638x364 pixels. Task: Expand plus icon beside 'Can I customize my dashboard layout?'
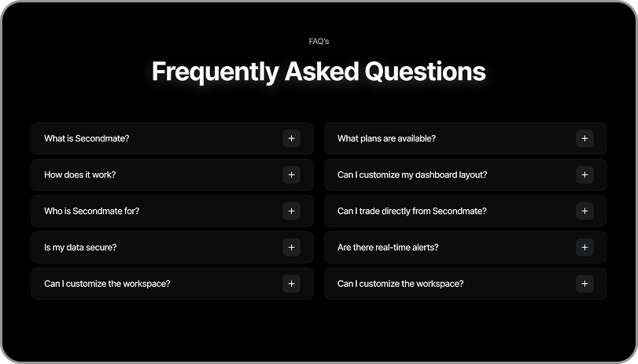tap(585, 175)
